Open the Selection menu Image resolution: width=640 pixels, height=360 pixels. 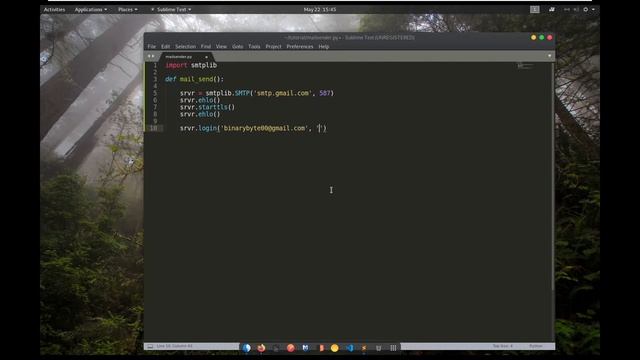(x=185, y=47)
